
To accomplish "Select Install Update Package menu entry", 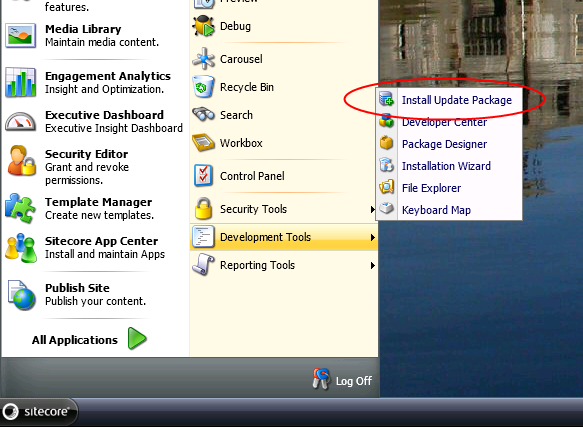I will (x=449, y=100).
